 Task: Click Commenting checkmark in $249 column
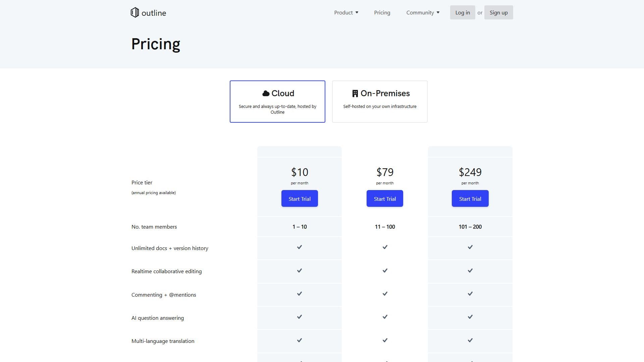[470, 294]
